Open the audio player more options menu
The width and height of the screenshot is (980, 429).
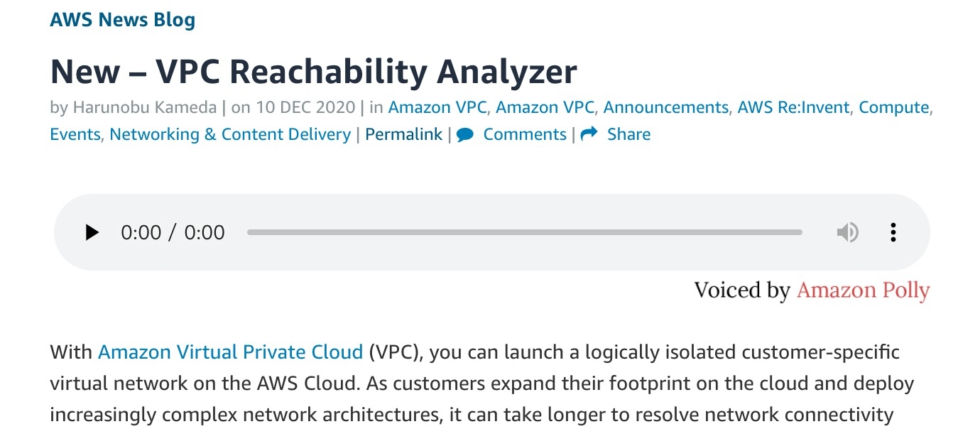click(x=893, y=232)
